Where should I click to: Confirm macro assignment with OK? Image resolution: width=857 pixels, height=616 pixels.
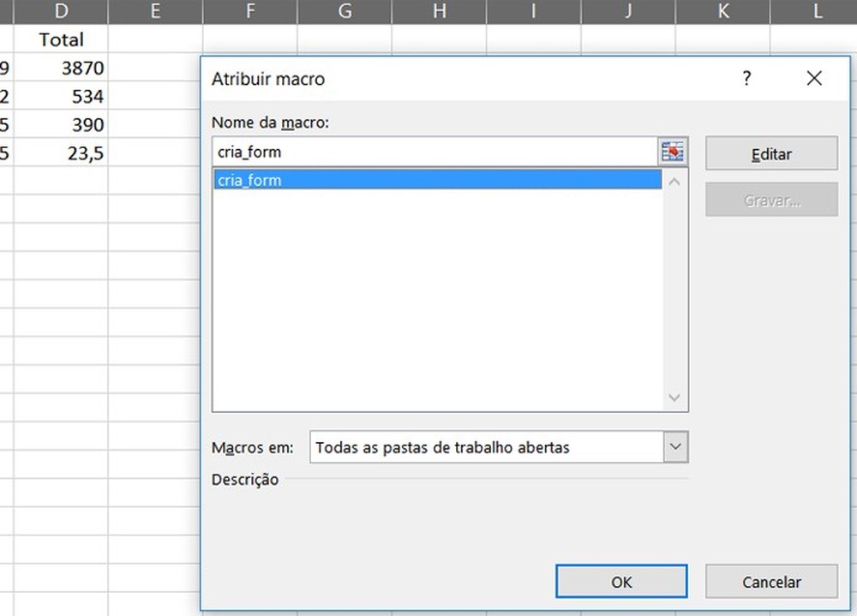tap(621, 581)
